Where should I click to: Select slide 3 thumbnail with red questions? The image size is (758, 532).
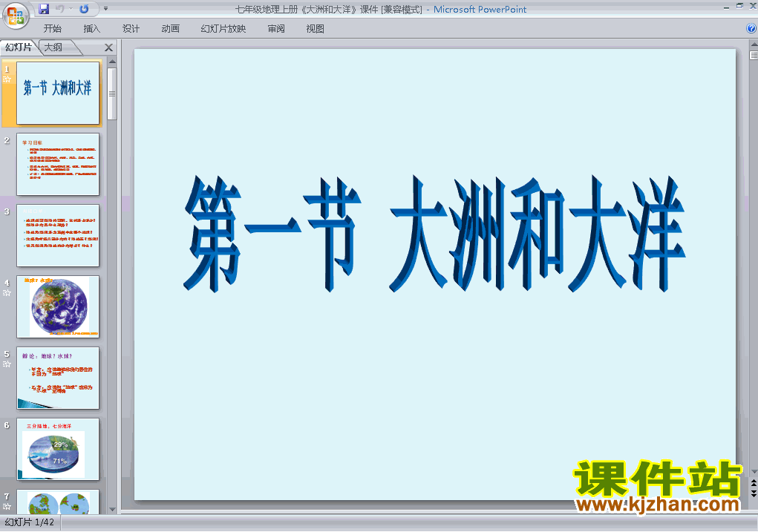(x=58, y=235)
